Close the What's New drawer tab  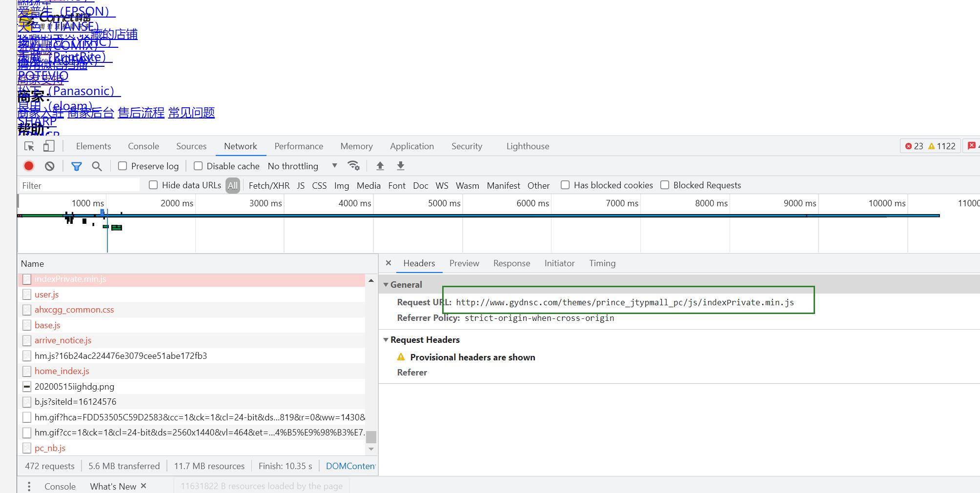pos(143,486)
